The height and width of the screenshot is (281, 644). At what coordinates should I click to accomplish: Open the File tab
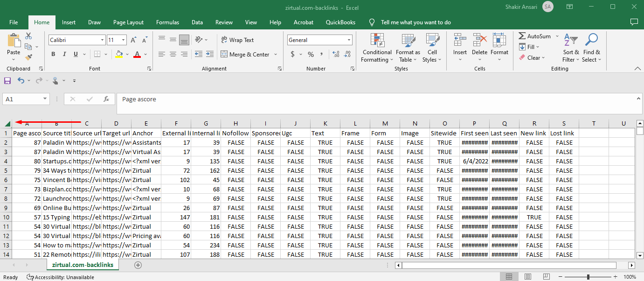pyautogui.click(x=14, y=22)
